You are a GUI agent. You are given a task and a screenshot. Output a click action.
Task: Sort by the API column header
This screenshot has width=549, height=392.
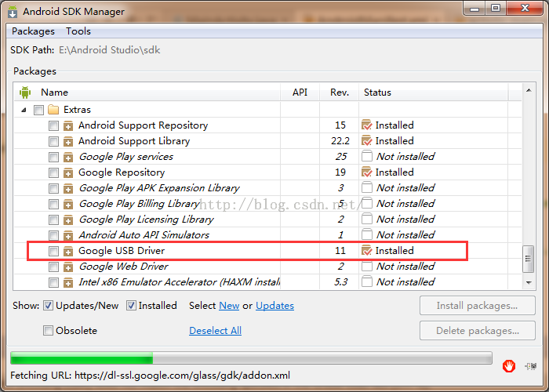point(300,93)
